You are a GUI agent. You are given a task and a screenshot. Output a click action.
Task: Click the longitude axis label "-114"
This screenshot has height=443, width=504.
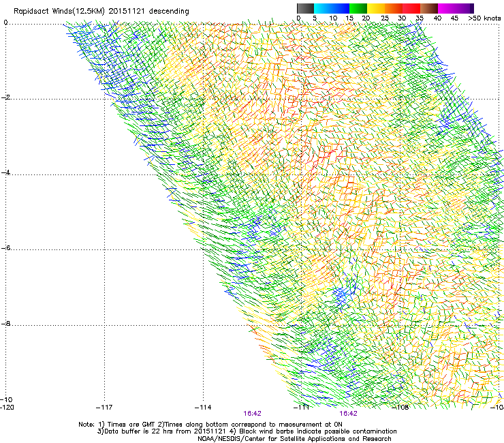click(x=203, y=408)
